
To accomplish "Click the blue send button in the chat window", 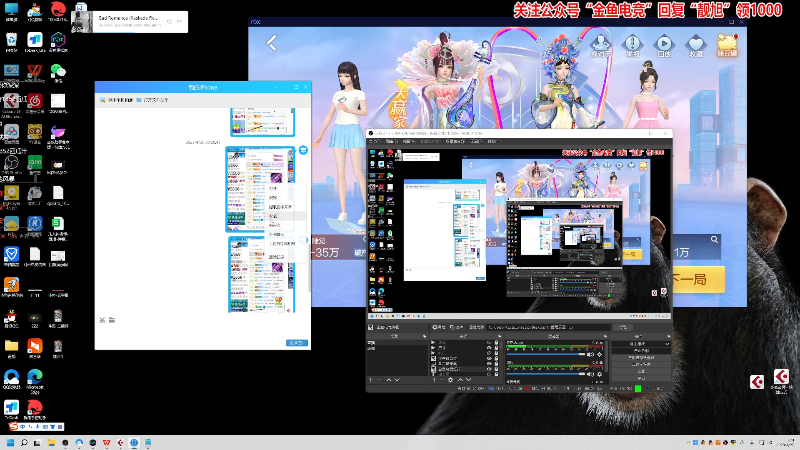I will tap(297, 343).
